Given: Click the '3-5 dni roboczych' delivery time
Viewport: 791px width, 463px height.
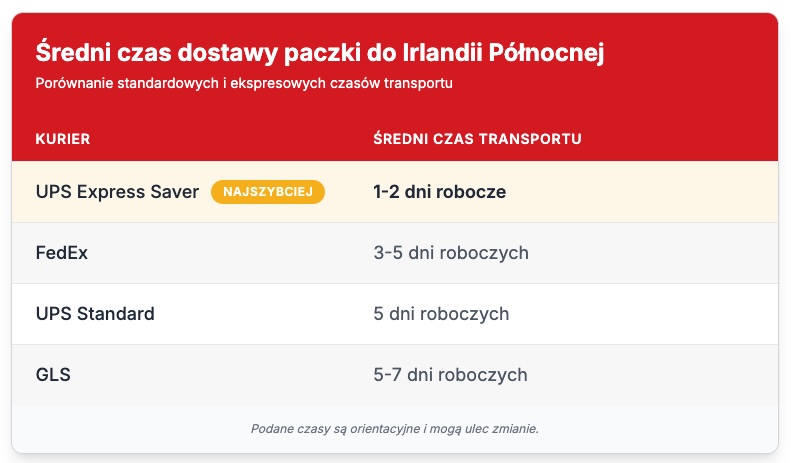Looking at the screenshot, I should [x=450, y=253].
